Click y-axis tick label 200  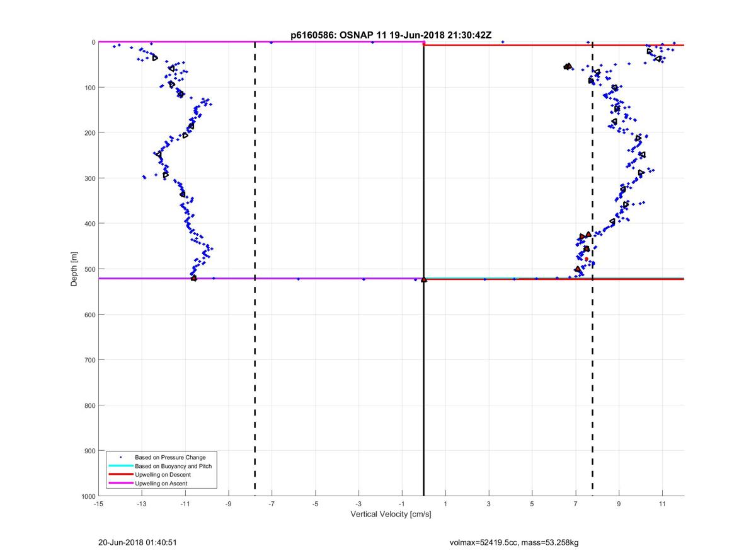89,132
